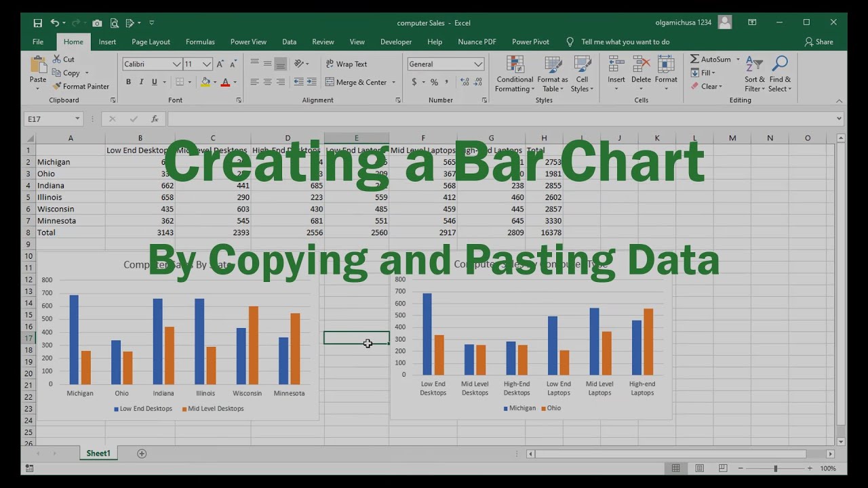Click accounting dollar format icon

(414, 82)
